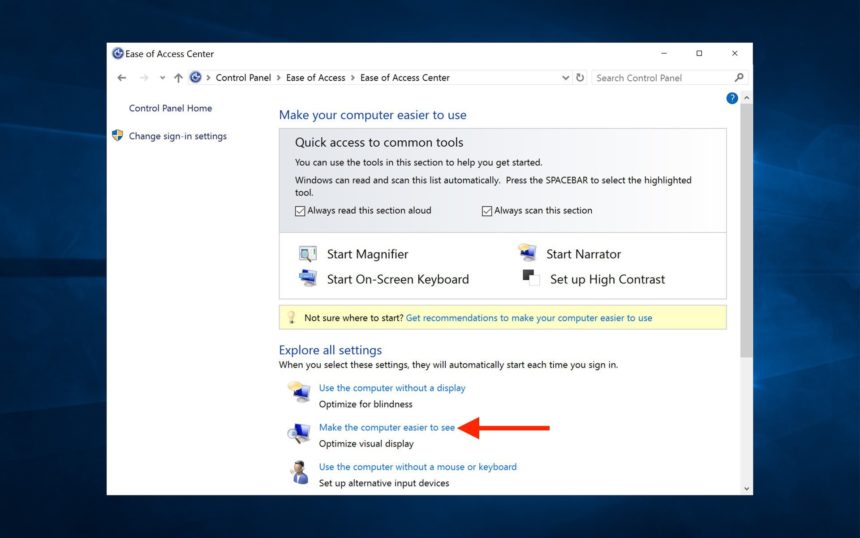Open Control Panel Home link
The height and width of the screenshot is (538, 860).
(170, 108)
